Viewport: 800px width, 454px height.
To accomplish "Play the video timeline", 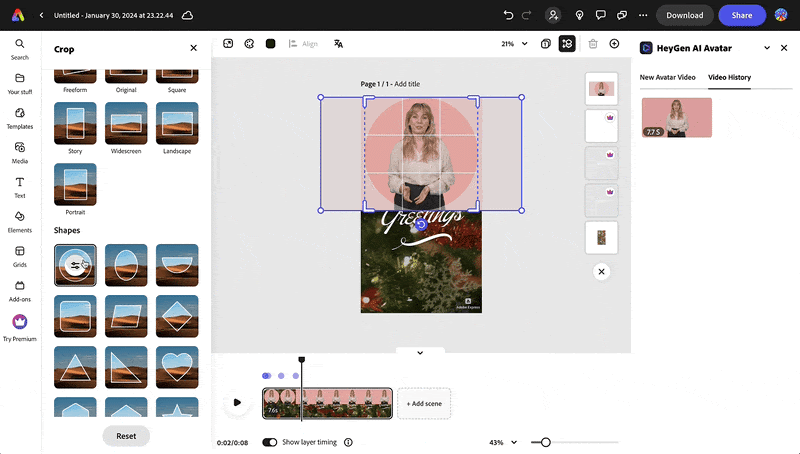I will pyautogui.click(x=237, y=402).
